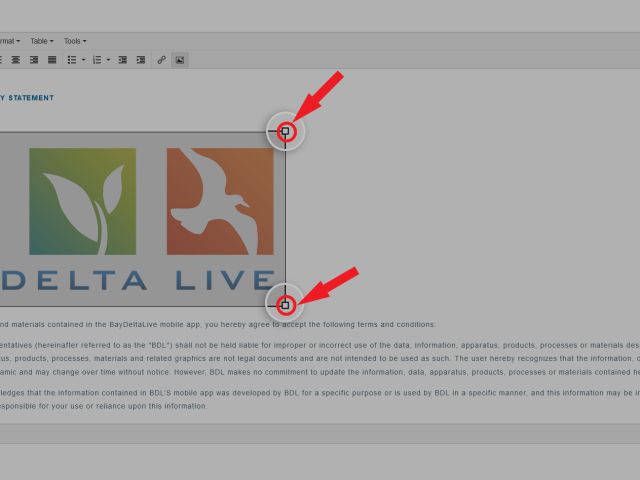Click text 'may change over time without notice'
Viewport: 640px width, 480px height.
coord(103,372)
